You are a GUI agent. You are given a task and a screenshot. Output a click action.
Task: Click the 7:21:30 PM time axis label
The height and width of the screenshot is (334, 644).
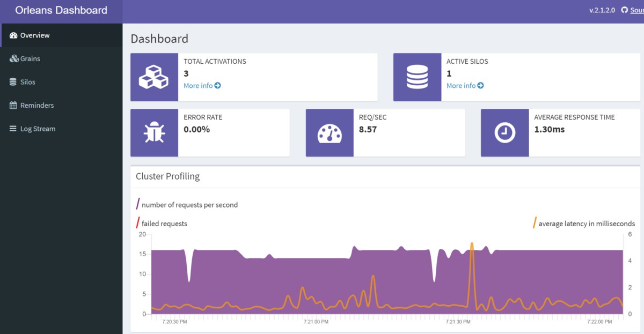[x=458, y=322]
